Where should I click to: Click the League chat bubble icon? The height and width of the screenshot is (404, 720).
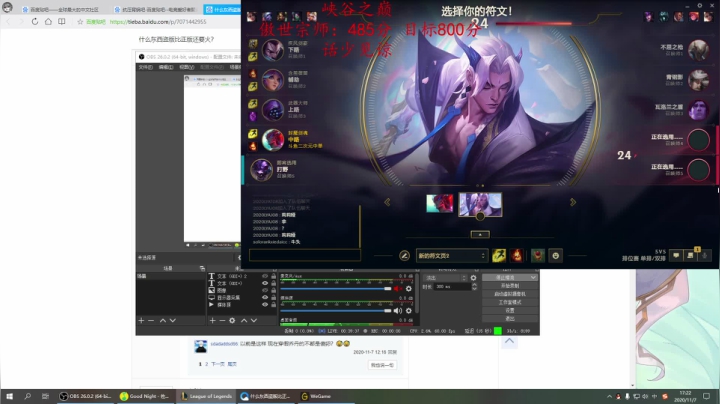pos(676,256)
